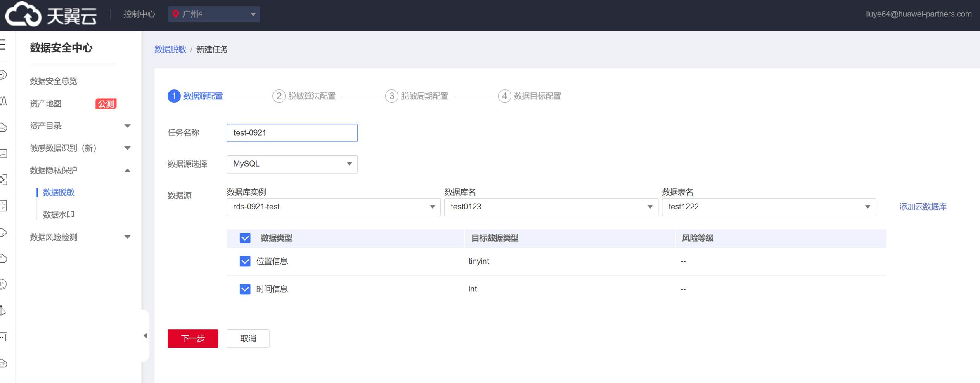Viewport: 980px width, 383px height.
Task: Open the test1222 table name dropdown
Action: pos(768,207)
